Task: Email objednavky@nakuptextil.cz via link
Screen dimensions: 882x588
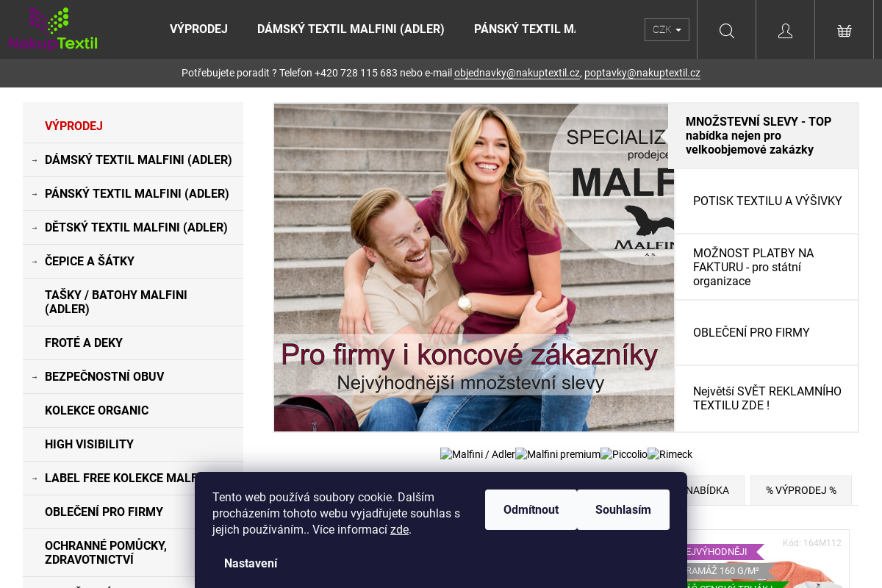Action: 517,73
